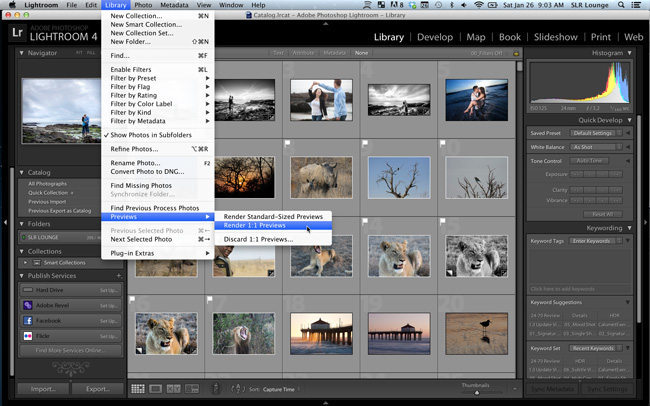Choose Discard 1:1 Previews
The height and width of the screenshot is (406, 650).
pos(273,239)
